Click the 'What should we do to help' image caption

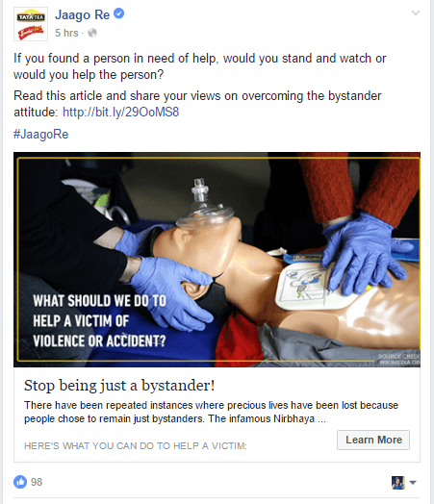pos(99,321)
